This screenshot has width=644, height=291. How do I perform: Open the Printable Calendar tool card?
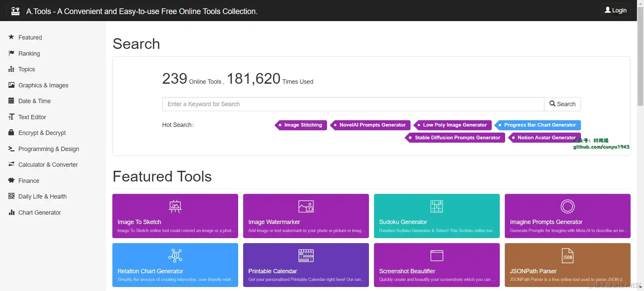coord(306,265)
